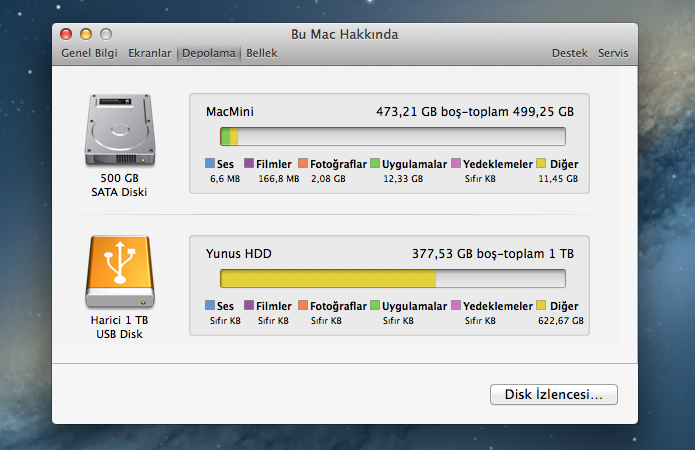Viewport: 695px width, 450px height.
Task: Close the Bu Mac Hakkında window
Action: (x=66, y=34)
